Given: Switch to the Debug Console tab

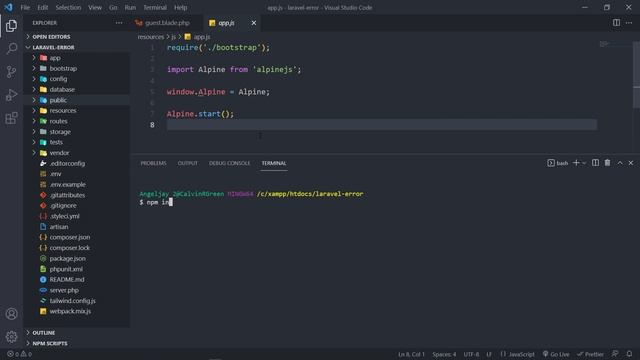Looking at the screenshot, I should (229, 163).
